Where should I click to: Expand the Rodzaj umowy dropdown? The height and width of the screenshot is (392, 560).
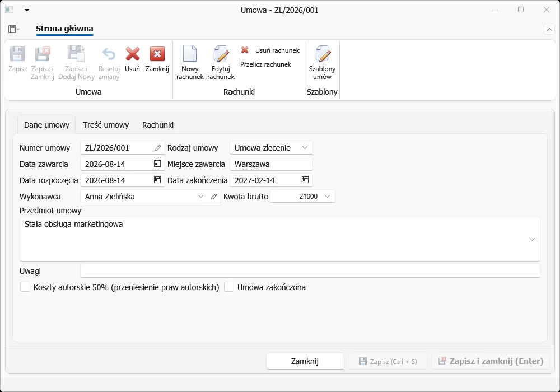click(x=305, y=148)
